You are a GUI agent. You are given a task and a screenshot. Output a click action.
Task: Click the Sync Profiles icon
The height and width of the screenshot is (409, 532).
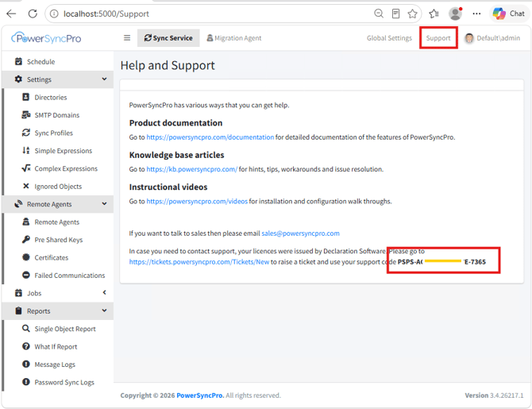[x=25, y=133]
